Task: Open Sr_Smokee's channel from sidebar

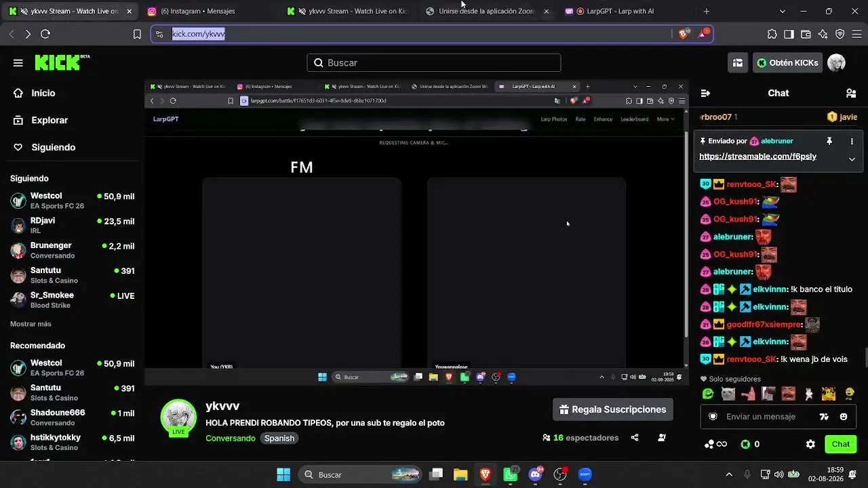Action: [73, 300]
